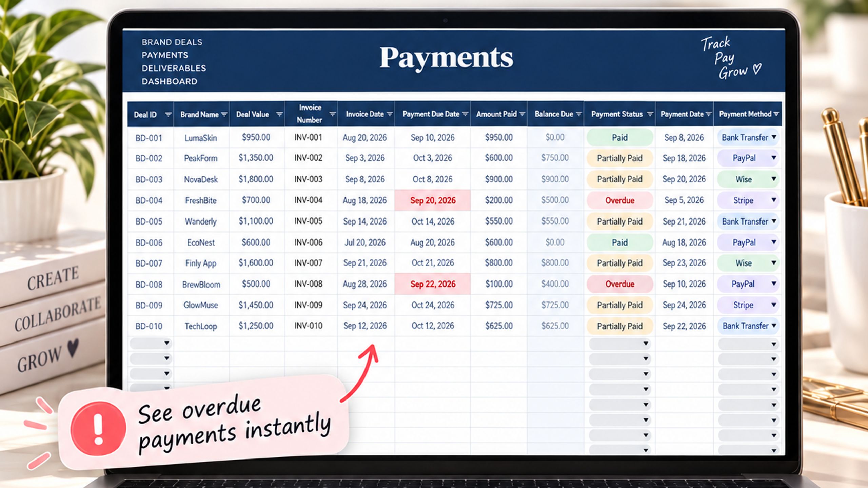Viewport: 868px width, 488px height.
Task: Select balance due $750.00 for PeakForm
Action: pos(555,158)
